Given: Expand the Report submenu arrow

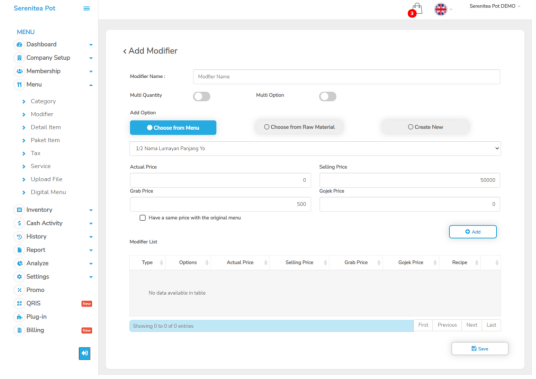Looking at the screenshot, I should point(91,250).
